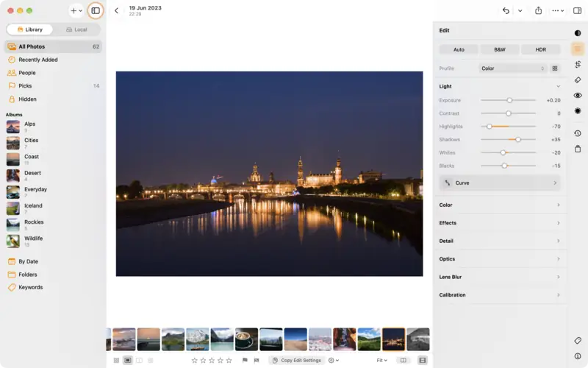The height and width of the screenshot is (368, 588).
Task: Select the coffee cup thumbnail in filmstrip
Action: click(x=246, y=339)
